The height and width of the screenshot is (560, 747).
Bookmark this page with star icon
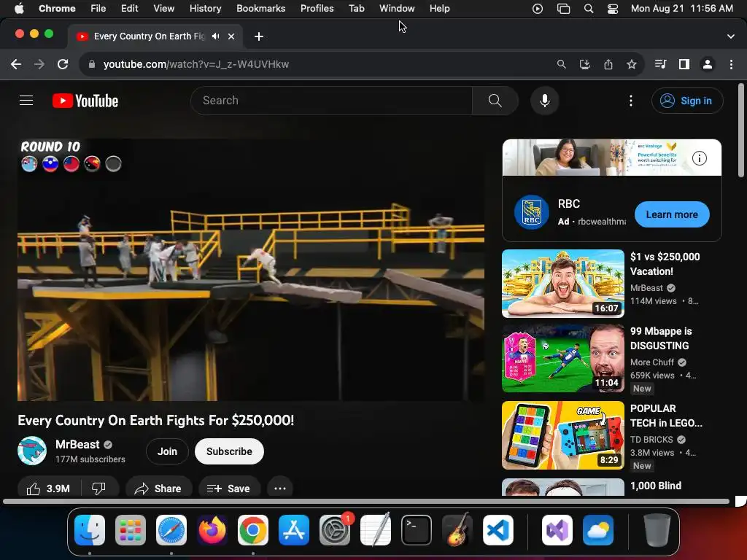pyautogui.click(x=632, y=64)
